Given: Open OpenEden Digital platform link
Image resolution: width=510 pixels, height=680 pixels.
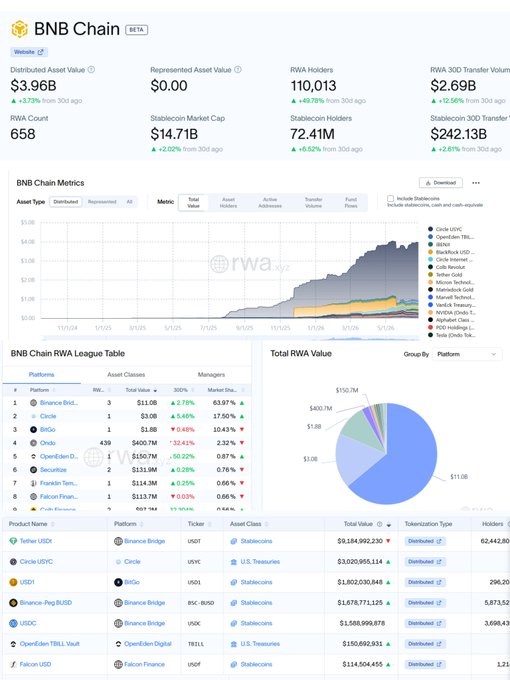Looking at the screenshot, I should (x=148, y=644).
